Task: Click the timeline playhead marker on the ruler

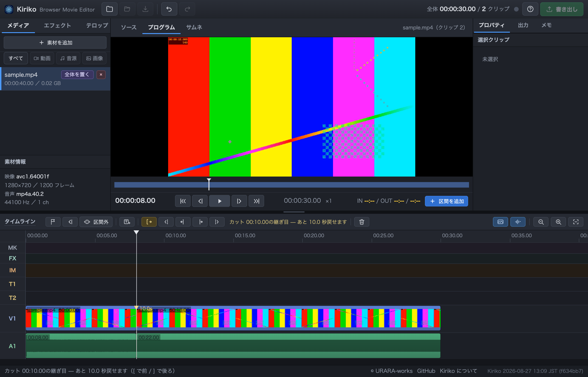Action: coord(136,232)
